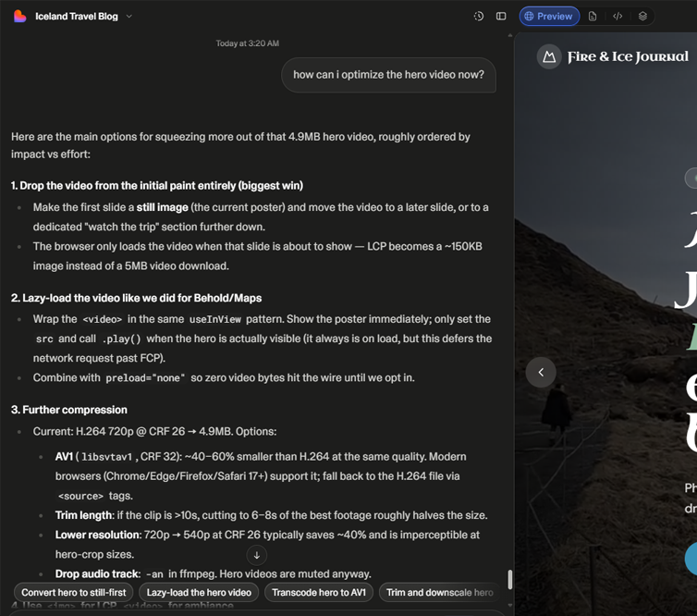697x616 pixels.
Task: Click the chat scrollbar thumb
Action: [510, 580]
